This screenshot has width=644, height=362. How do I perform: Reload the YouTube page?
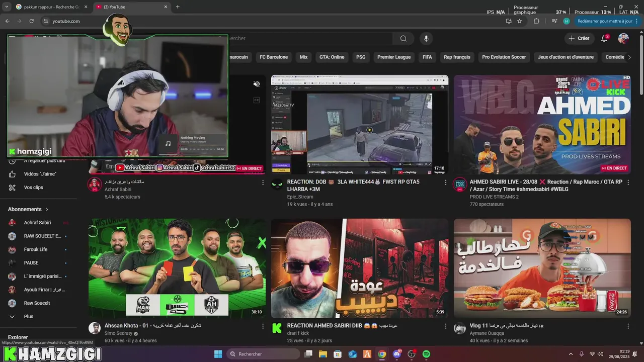[x=31, y=21]
